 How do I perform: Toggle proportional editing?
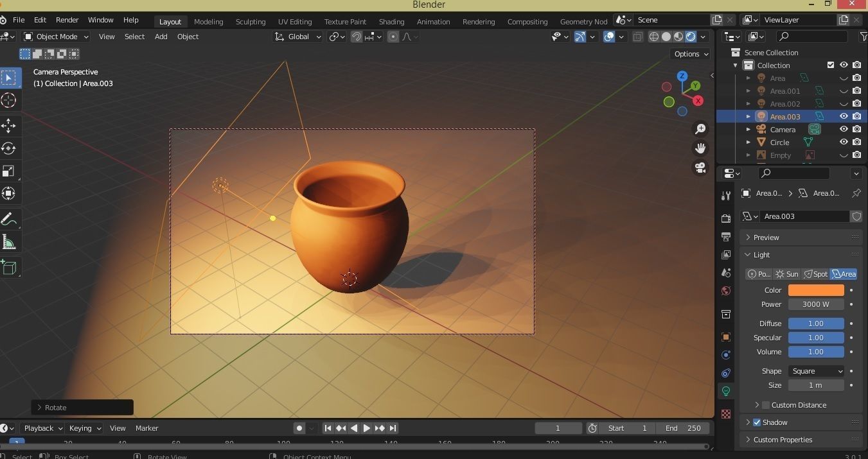pos(393,37)
